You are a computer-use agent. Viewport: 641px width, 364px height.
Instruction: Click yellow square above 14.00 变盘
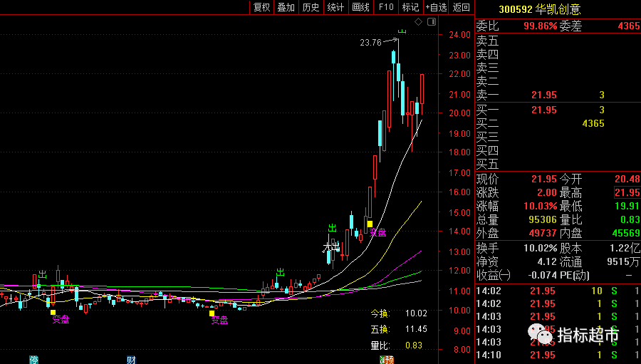(x=370, y=224)
